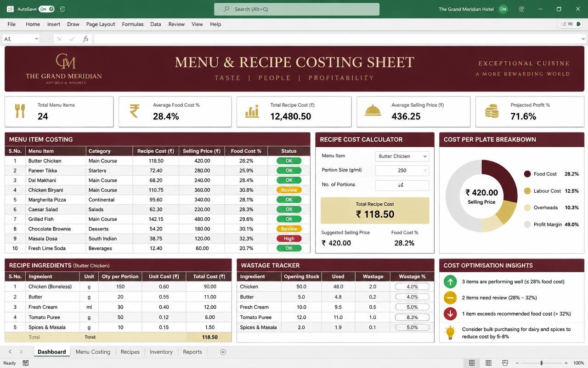Click the formula bar confirm checkmark icon
Image resolution: width=588 pixels, height=368 pixels.
(x=72, y=39)
